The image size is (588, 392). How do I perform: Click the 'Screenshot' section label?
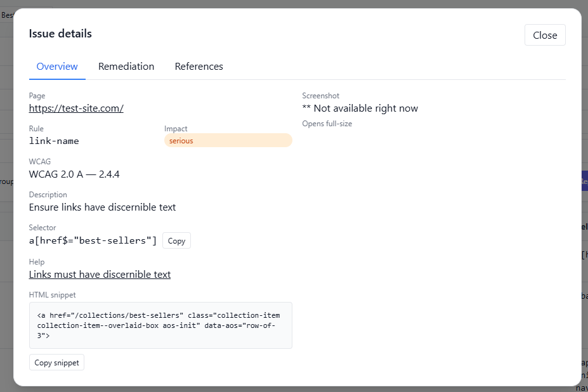click(320, 96)
